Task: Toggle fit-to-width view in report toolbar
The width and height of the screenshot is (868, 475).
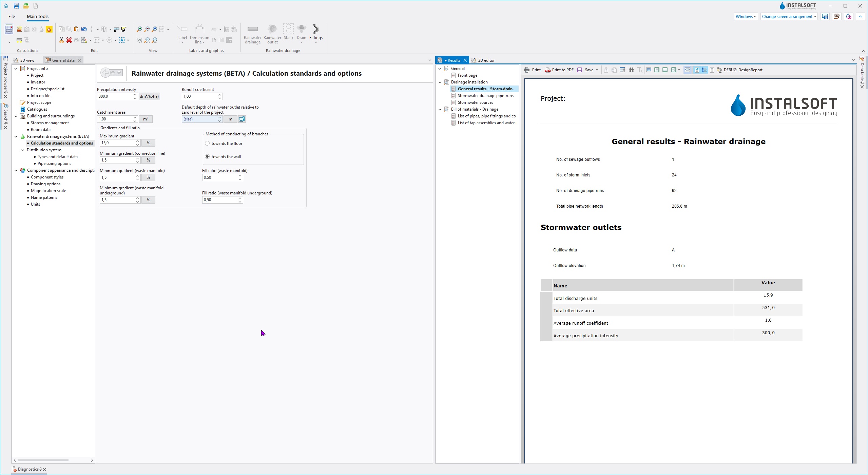Action: (x=687, y=70)
